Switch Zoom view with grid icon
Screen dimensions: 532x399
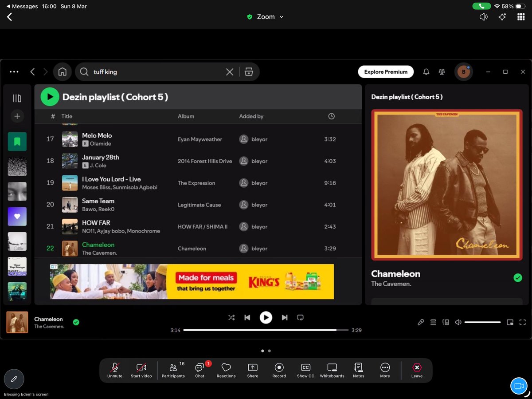click(521, 17)
